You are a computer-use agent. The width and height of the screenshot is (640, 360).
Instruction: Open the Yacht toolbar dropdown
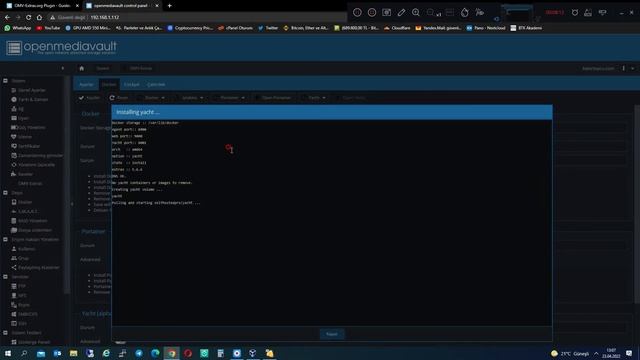coord(314,98)
